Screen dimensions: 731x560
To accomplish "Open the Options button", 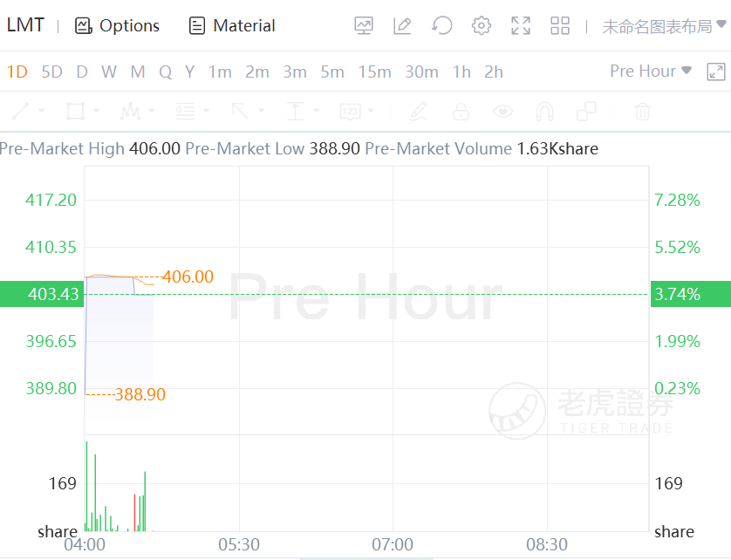I will pos(118,26).
